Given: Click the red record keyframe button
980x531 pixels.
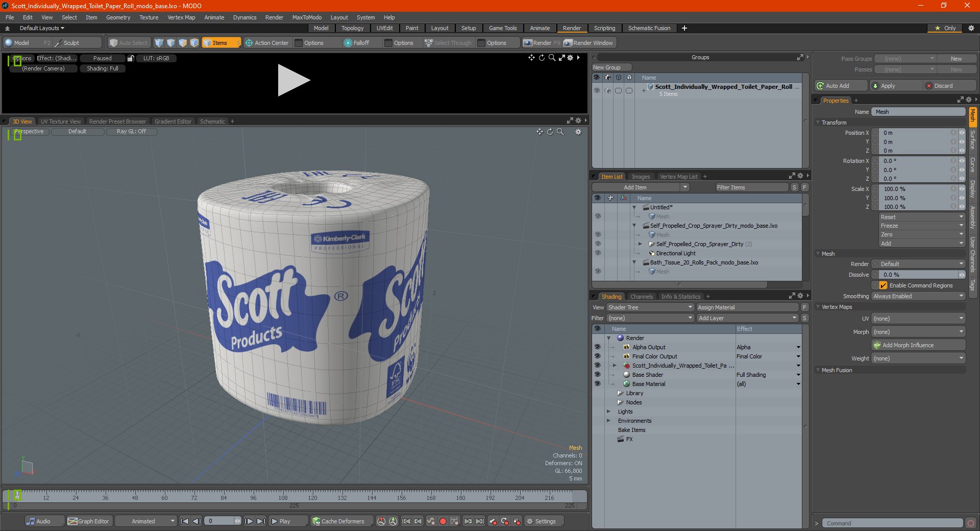Looking at the screenshot, I should click(x=443, y=521).
